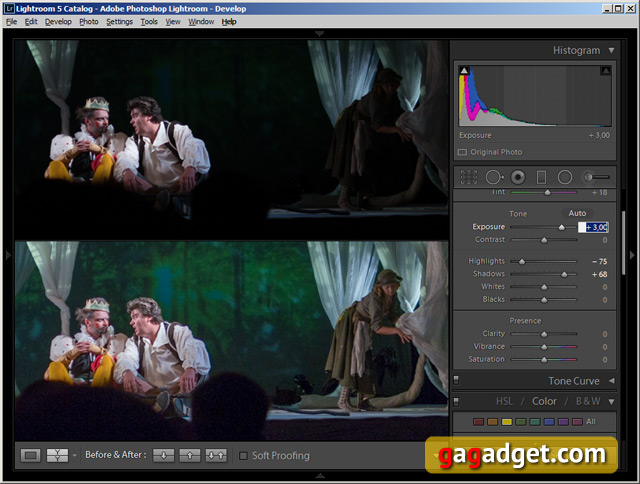Click the Shadows slider handle
This screenshot has width=640, height=484.
click(x=564, y=274)
